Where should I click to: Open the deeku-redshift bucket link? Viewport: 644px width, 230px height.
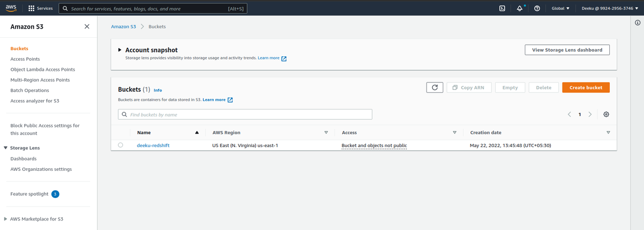point(153,146)
